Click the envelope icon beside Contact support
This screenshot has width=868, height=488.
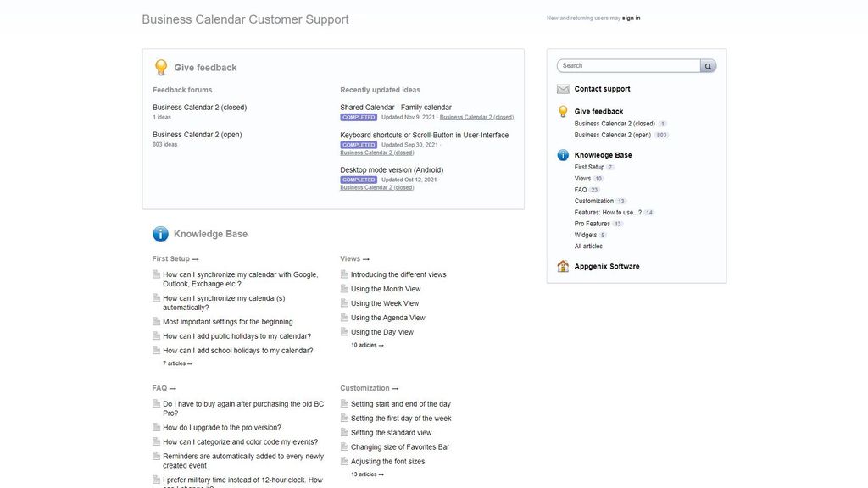(563, 89)
